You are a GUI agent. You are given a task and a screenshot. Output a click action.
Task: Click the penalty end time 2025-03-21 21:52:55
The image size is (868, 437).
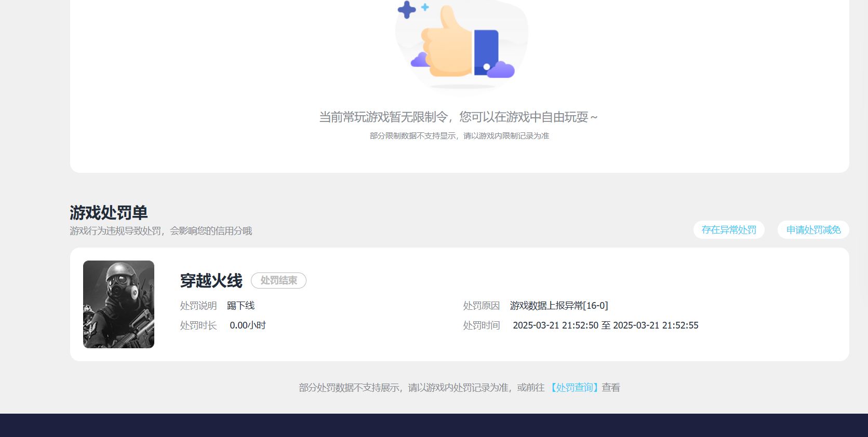(x=656, y=325)
